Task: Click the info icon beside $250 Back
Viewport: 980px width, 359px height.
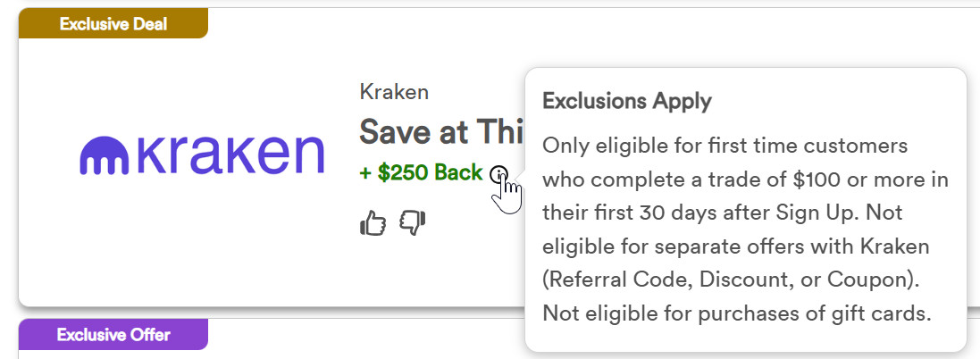Action: [499, 173]
